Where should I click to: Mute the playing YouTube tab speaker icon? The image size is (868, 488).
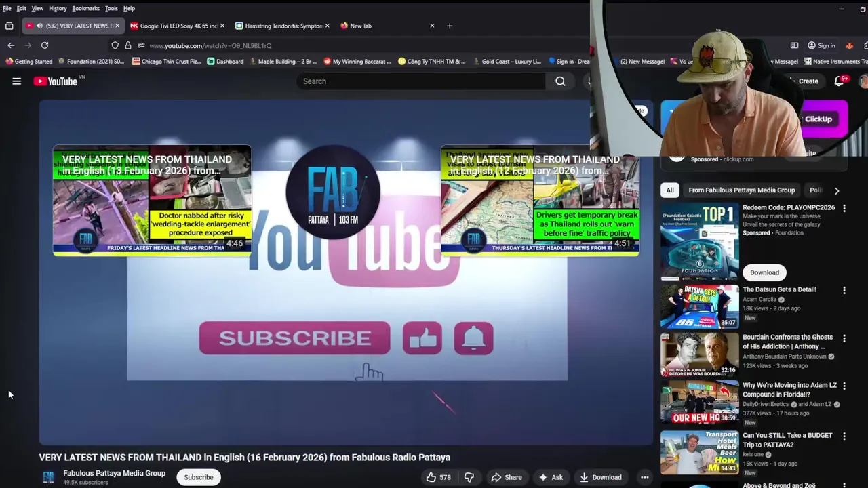point(39,26)
